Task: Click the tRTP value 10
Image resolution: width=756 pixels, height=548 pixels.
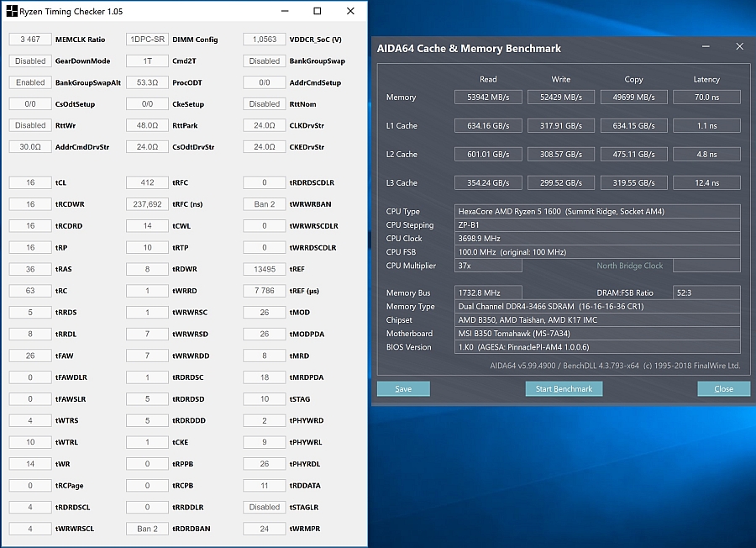Action: [148, 247]
